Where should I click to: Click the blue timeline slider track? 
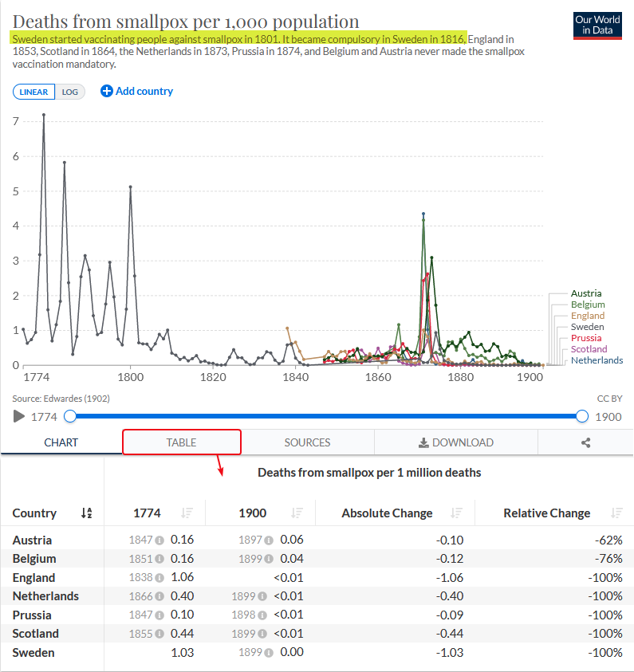[326, 416]
